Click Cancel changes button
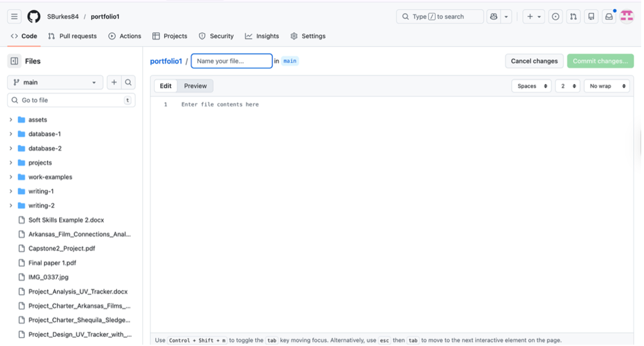This screenshot has width=644, height=346. click(534, 61)
